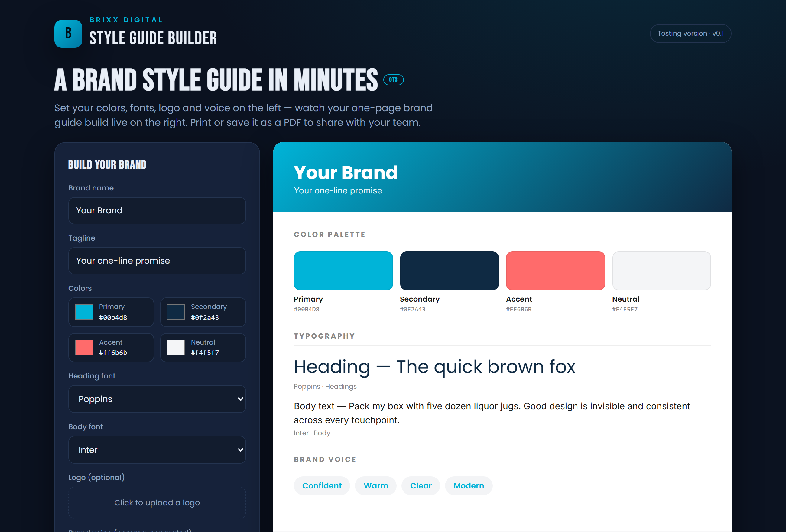Click the #0f2a43 secondary hex value
Viewport: 786px width, 532px height.
point(205,318)
